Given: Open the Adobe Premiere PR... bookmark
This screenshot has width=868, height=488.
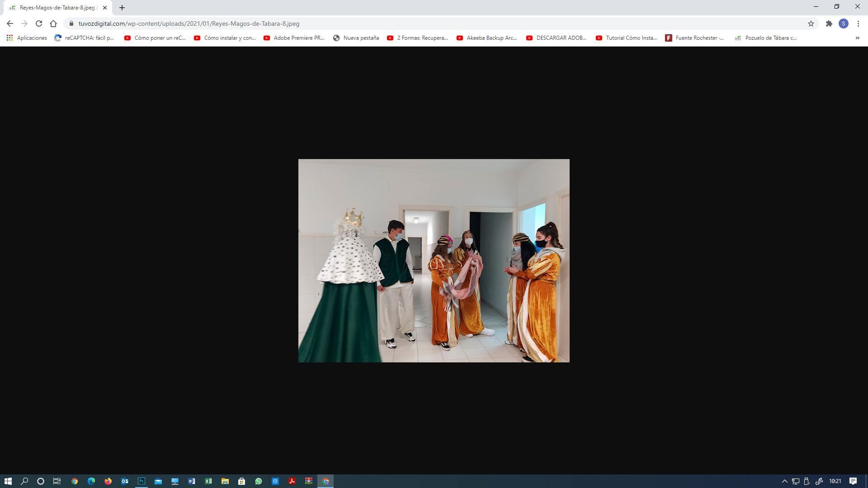Looking at the screenshot, I should (294, 38).
